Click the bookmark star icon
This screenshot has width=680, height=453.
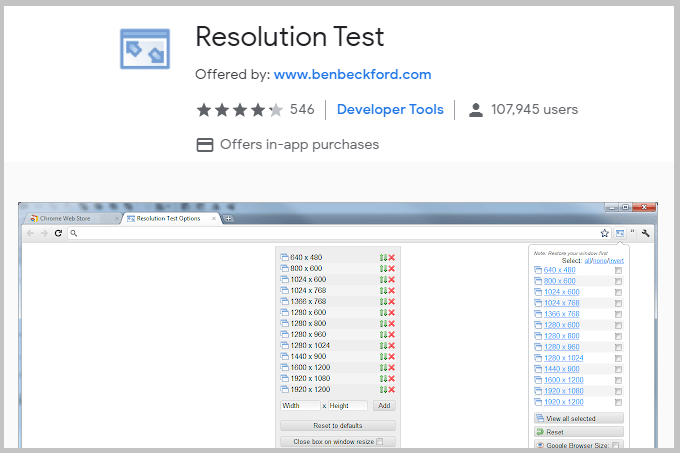[605, 233]
